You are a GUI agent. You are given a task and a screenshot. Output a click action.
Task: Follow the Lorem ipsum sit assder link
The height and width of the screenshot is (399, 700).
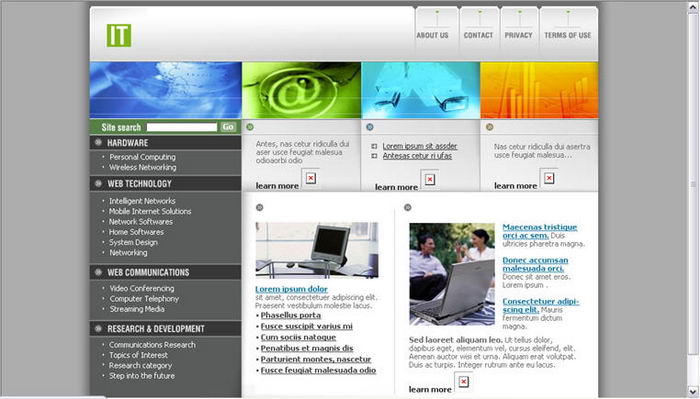coord(420,146)
